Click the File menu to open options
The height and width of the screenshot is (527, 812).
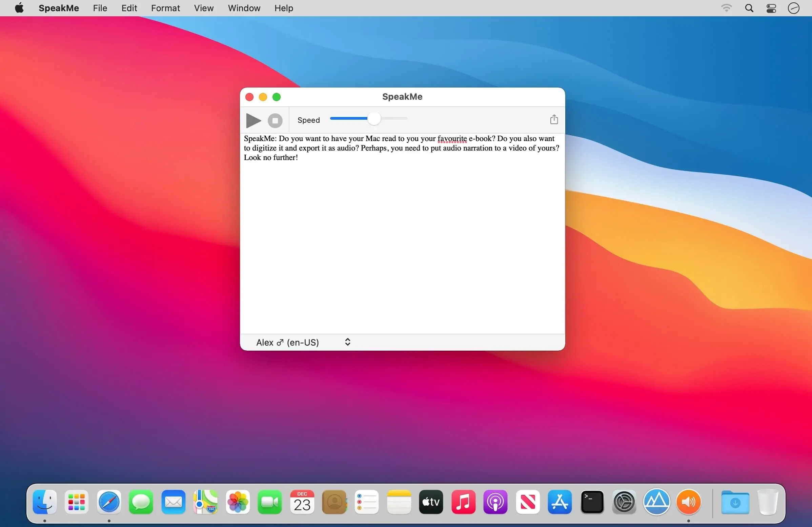[x=99, y=8]
